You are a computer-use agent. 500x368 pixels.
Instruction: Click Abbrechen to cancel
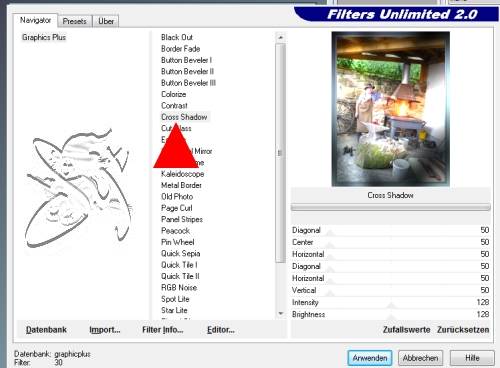tap(421, 358)
